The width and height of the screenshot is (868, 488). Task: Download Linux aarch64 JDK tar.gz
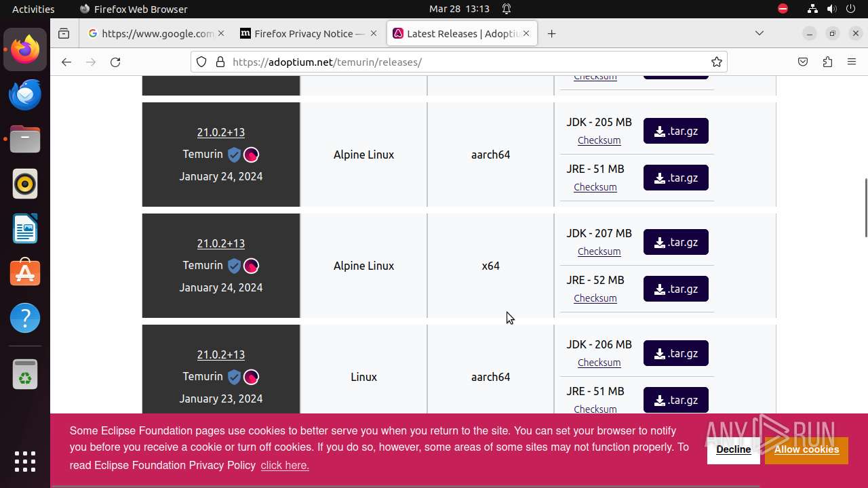click(676, 354)
